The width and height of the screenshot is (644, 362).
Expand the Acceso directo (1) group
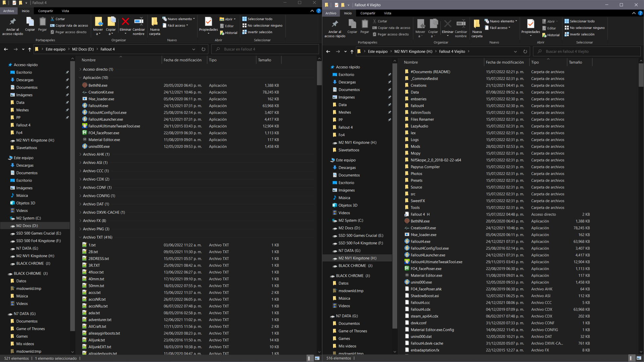click(80, 69)
